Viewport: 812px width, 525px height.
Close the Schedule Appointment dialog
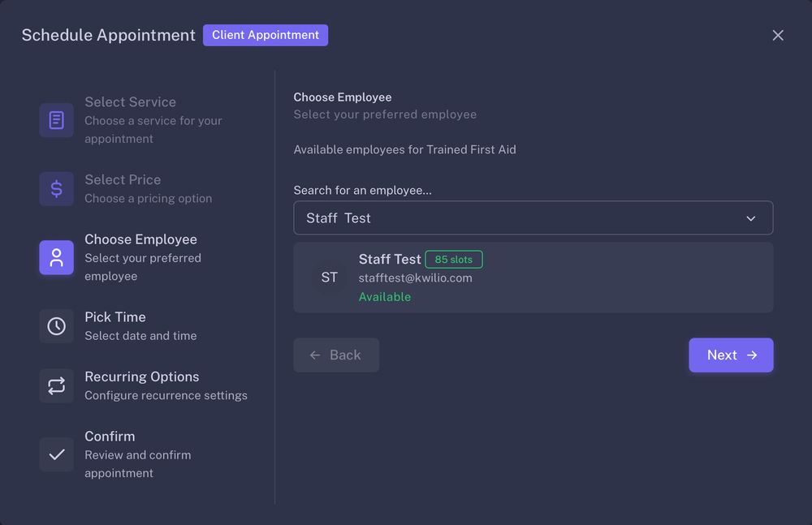778,35
